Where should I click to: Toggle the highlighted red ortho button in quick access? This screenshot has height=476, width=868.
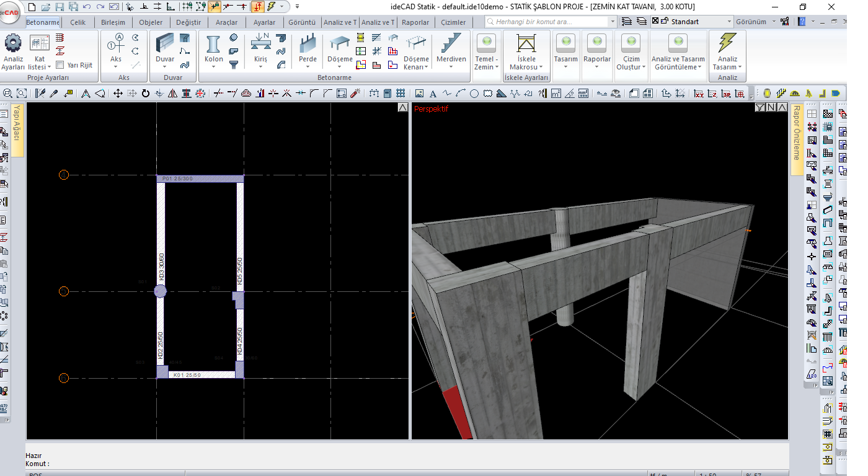point(257,7)
